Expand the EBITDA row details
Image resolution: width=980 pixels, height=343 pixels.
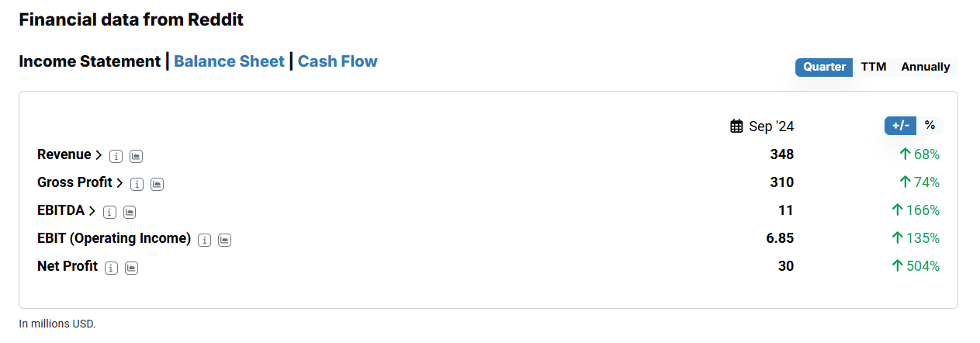coord(67,210)
